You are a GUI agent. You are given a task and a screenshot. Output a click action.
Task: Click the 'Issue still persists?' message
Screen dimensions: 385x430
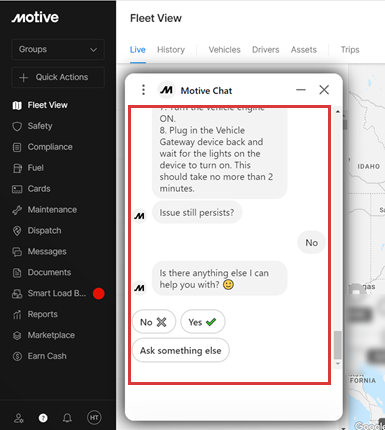[197, 213]
